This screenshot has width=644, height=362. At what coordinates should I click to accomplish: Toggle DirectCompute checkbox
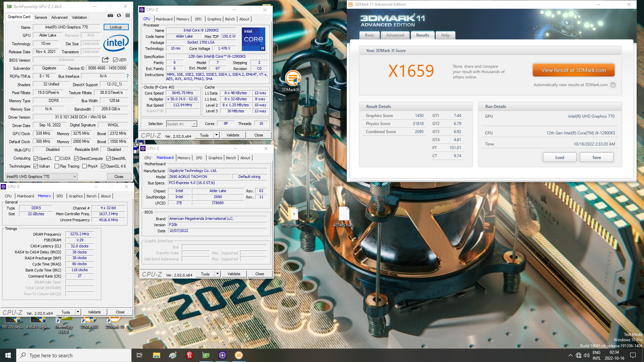pyautogui.click(x=76, y=158)
